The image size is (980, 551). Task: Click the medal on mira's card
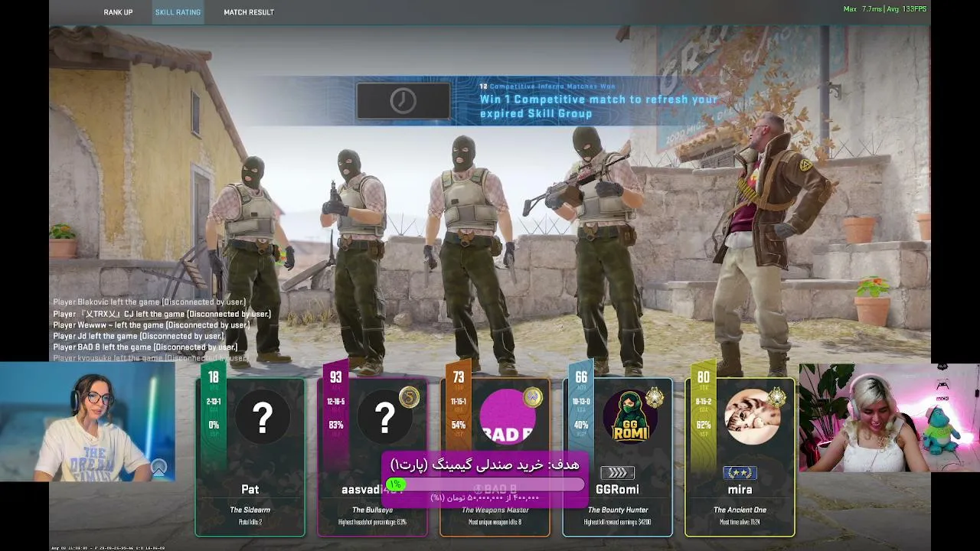click(777, 397)
